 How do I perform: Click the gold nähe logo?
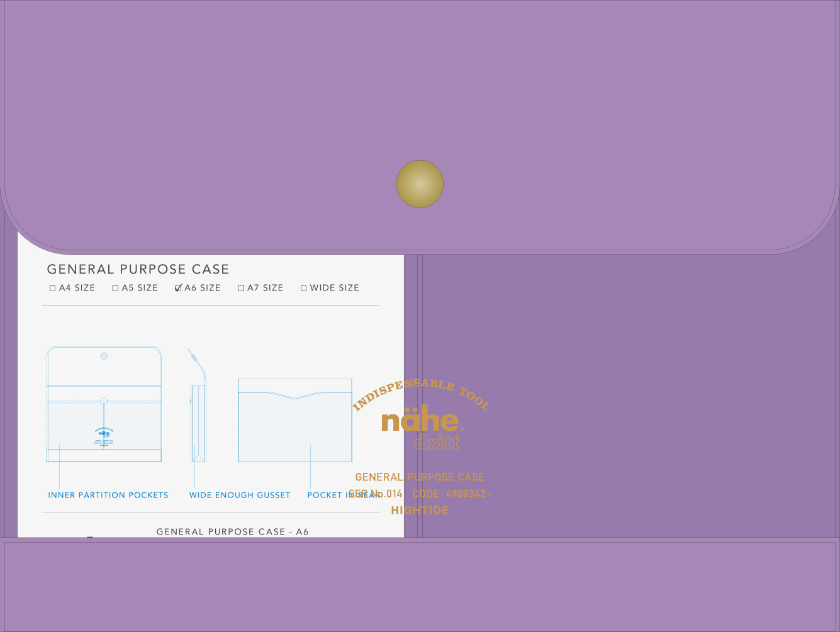[x=420, y=420]
